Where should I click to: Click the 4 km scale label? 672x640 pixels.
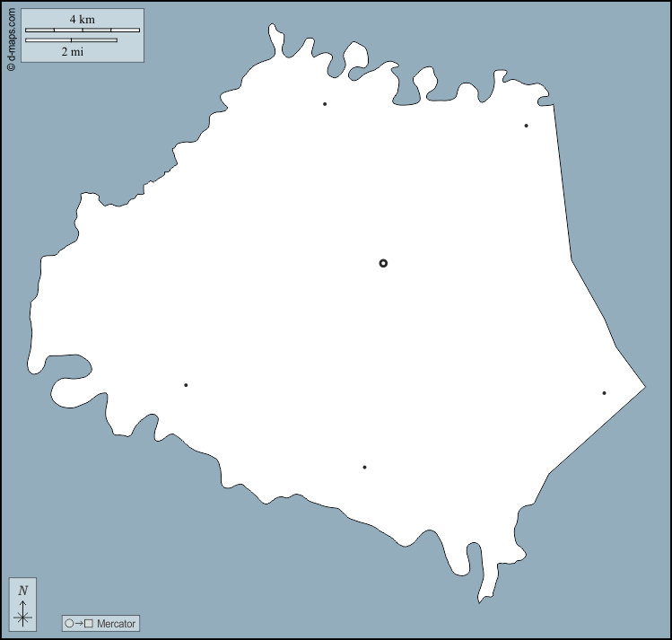pyautogui.click(x=82, y=19)
